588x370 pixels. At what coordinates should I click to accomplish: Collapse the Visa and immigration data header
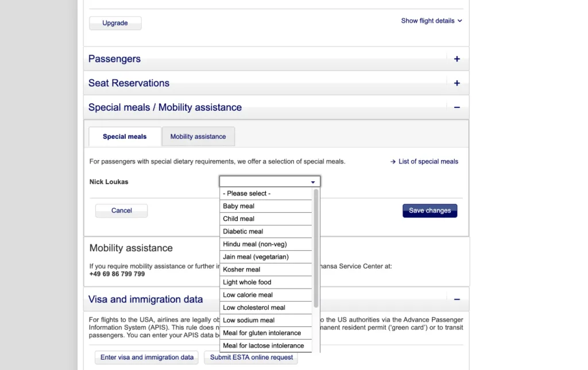tap(276, 299)
